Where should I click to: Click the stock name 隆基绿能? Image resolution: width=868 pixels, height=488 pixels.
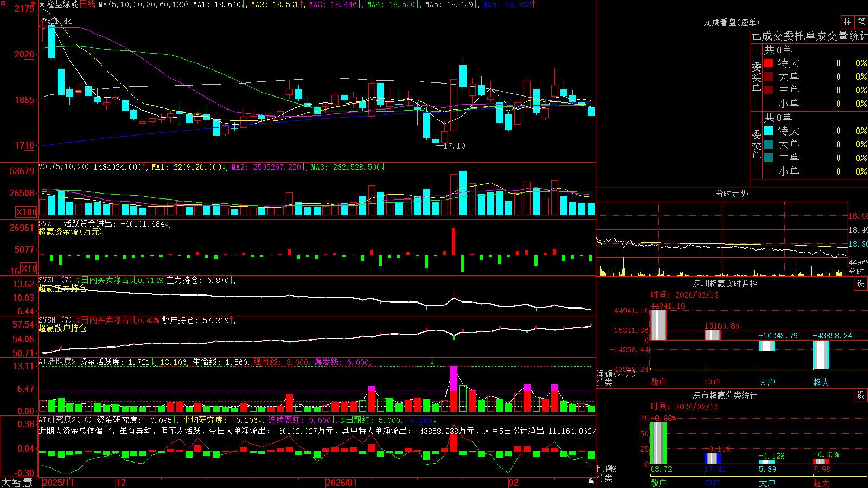click(x=62, y=4)
